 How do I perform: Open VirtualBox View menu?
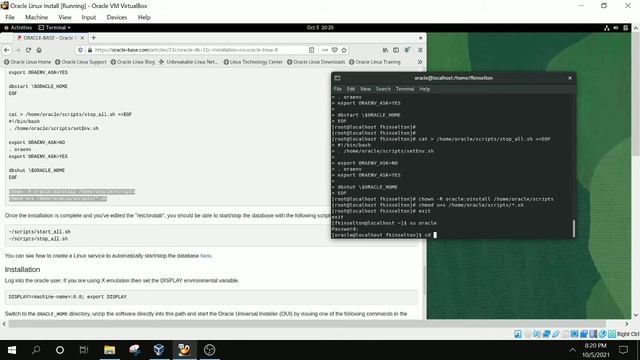(64, 17)
